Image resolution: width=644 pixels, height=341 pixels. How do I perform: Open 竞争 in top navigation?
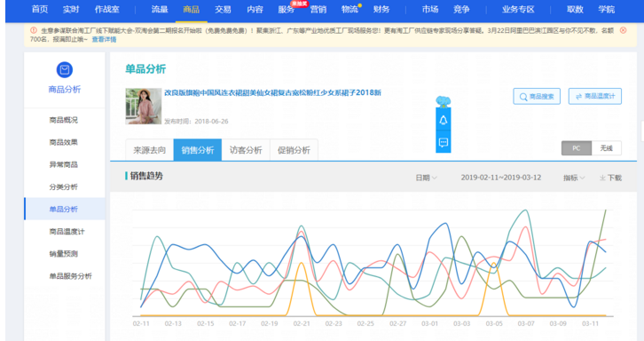pyautogui.click(x=461, y=9)
